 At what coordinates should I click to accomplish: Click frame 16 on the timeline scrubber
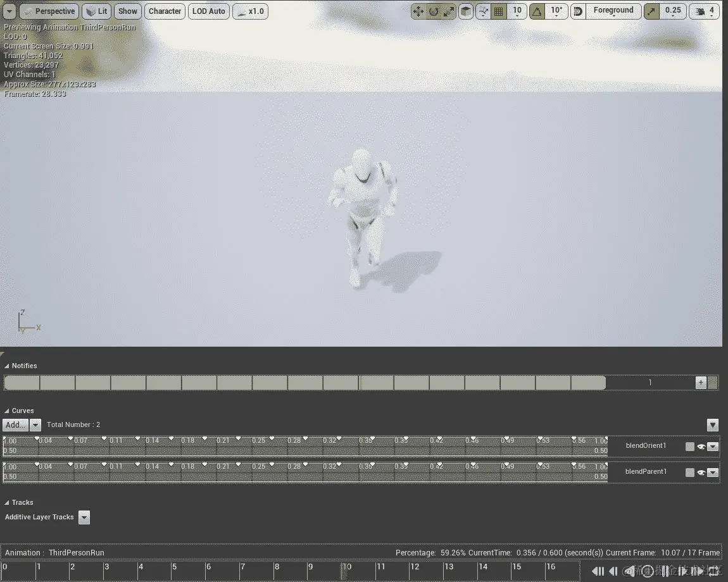point(551,567)
